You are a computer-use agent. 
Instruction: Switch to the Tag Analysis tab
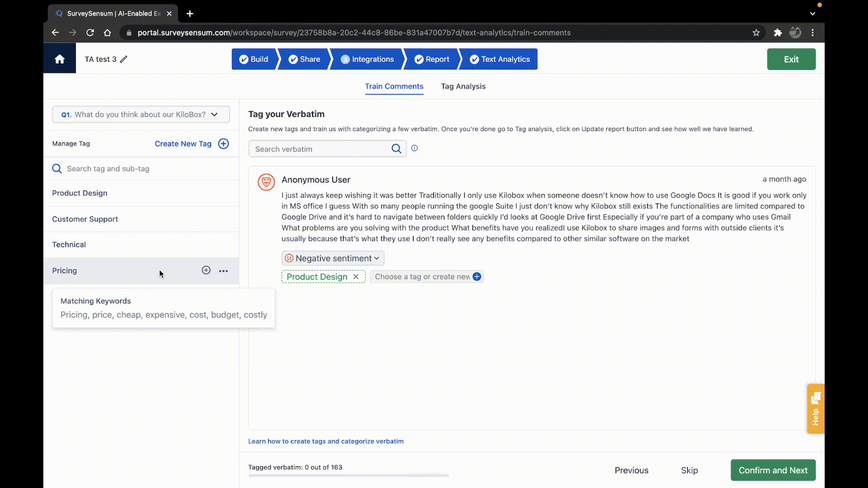click(x=463, y=86)
